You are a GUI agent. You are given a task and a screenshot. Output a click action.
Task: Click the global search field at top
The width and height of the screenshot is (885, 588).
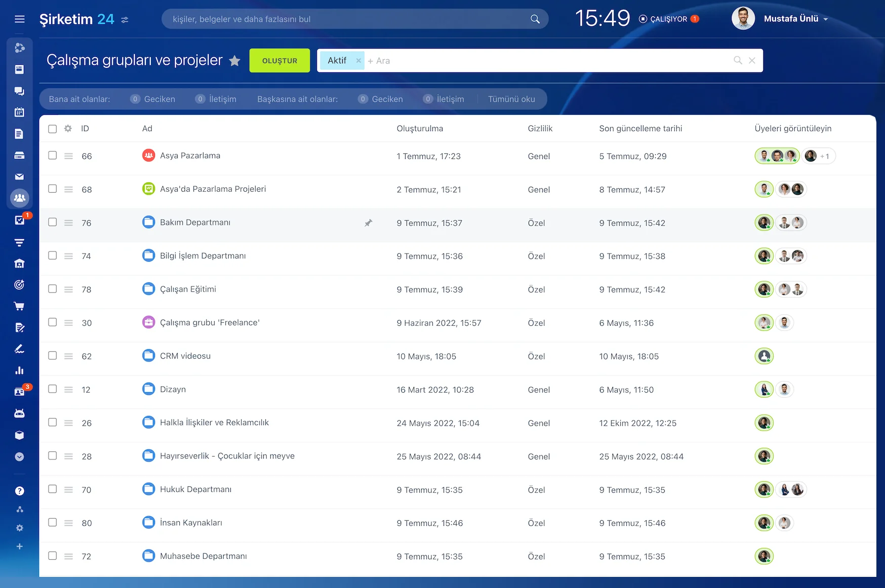click(x=349, y=19)
